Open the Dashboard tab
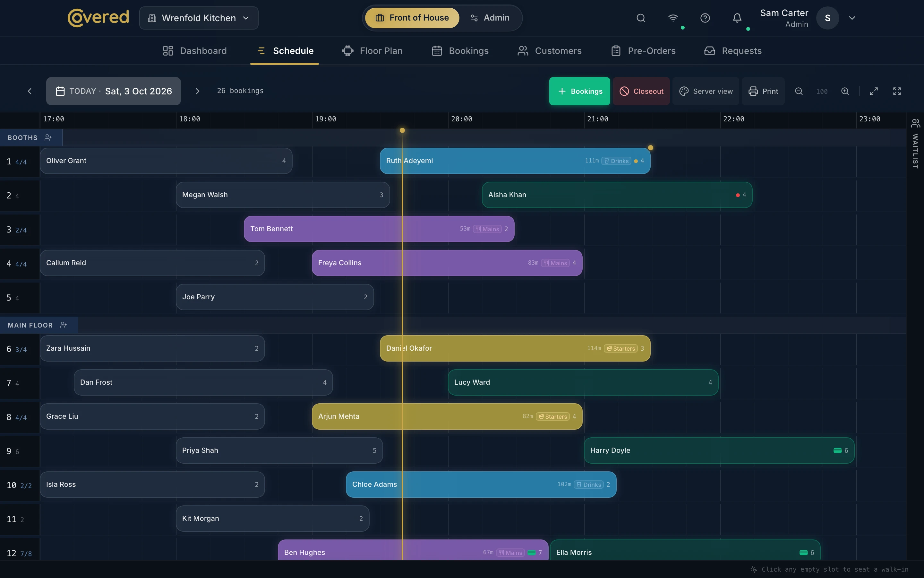The width and height of the screenshot is (924, 578). 195,51
